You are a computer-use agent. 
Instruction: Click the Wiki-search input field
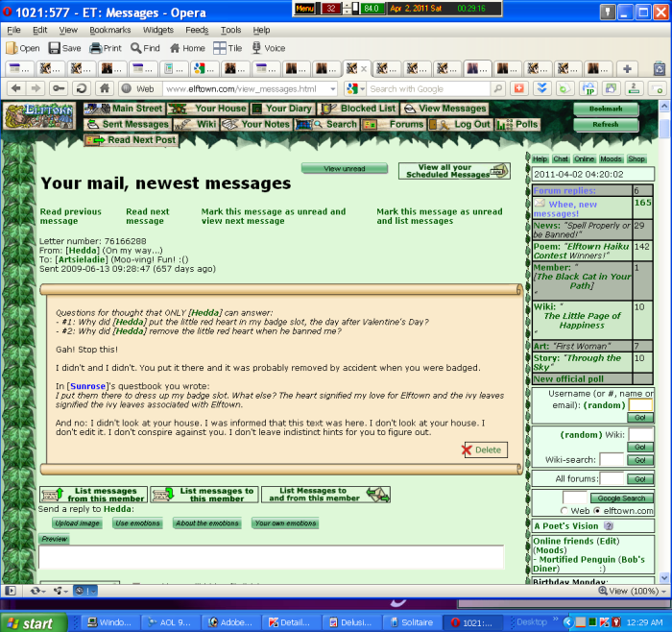(612, 459)
